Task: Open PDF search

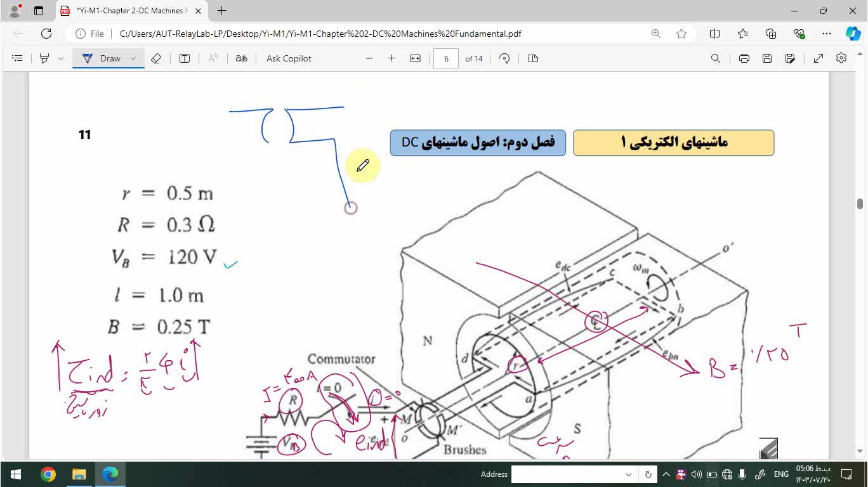Action: (x=714, y=58)
